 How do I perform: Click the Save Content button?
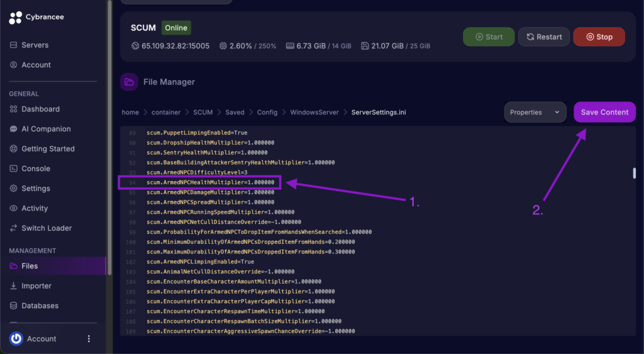(604, 112)
